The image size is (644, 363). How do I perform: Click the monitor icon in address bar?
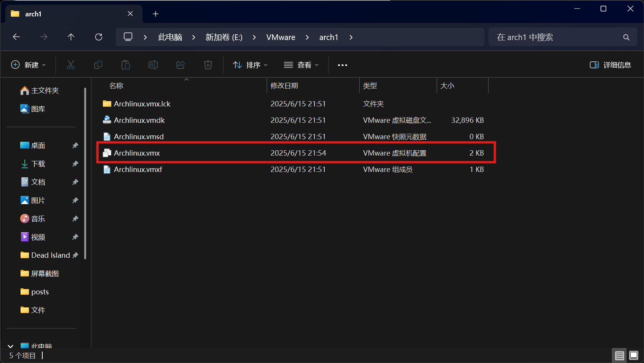pyautogui.click(x=128, y=37)
